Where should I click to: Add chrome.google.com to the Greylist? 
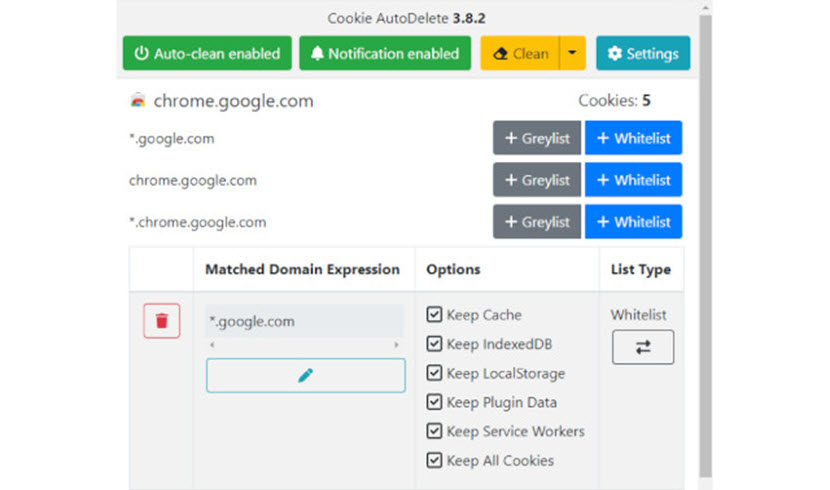537,179
